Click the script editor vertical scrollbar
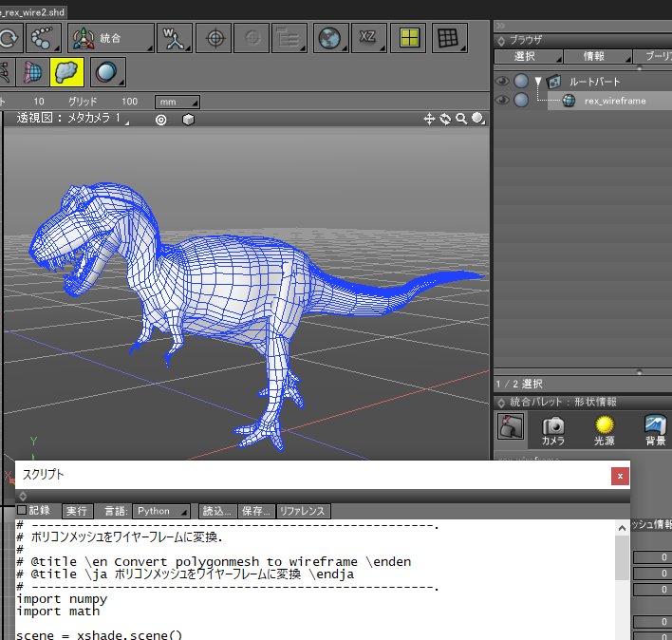Image resolution: width=672 pixels, height=640 pixels. [x=622, y=559]
